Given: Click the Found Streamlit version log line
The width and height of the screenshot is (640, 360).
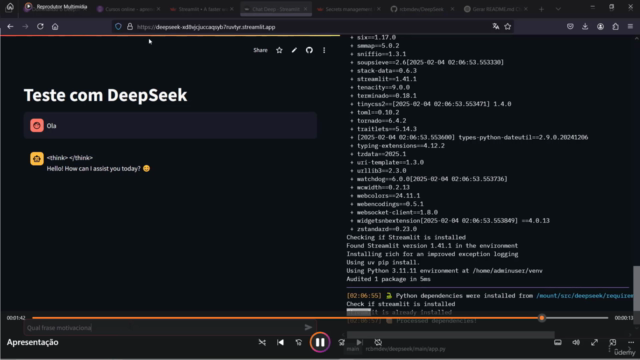Looking at the screenshot, I should pyautogui.click(x=432, y=246).
